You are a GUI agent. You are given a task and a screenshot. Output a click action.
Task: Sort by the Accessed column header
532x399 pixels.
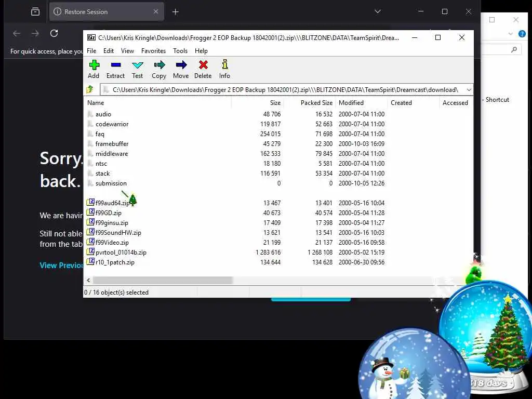tap(456, 102)
